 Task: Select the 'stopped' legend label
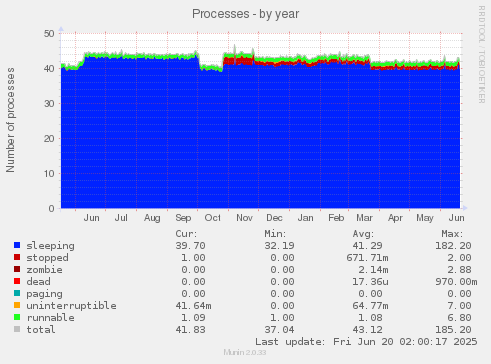(47, 258)
